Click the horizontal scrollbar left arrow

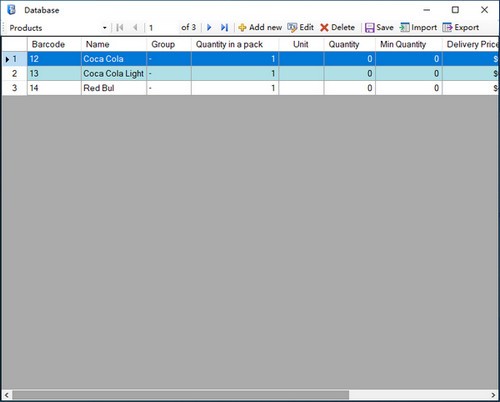(x=7, y=395)
